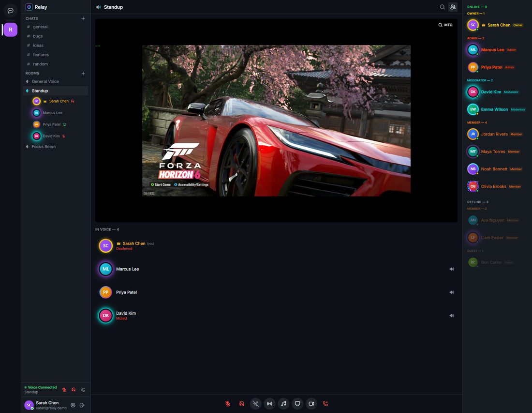Image resolution: width=532 pixels, height=413 pixels.
Task: Open direct messages from the chat bubble icon
Action: [11, 11]
